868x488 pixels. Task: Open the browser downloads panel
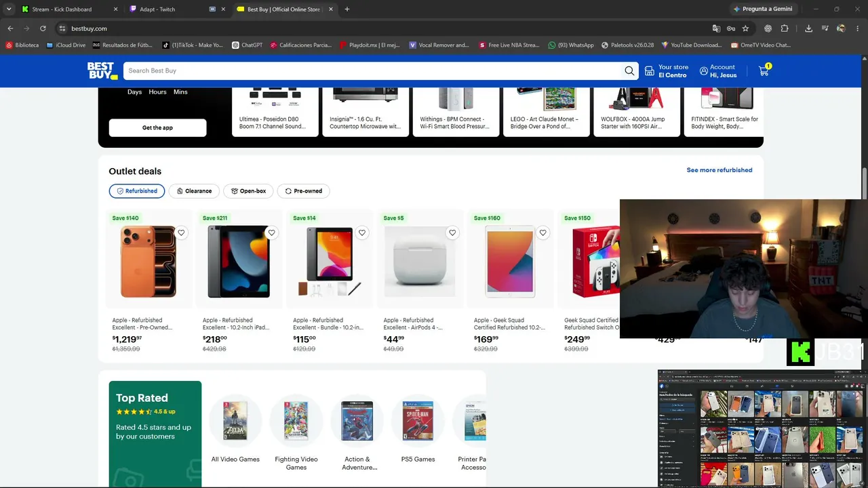point(808,28)
